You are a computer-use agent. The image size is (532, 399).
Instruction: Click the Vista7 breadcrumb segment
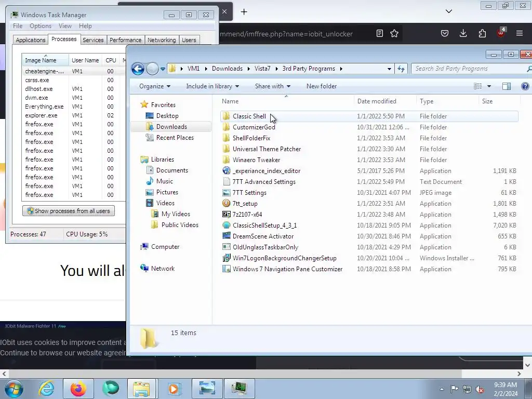click(x=262, y=69)
